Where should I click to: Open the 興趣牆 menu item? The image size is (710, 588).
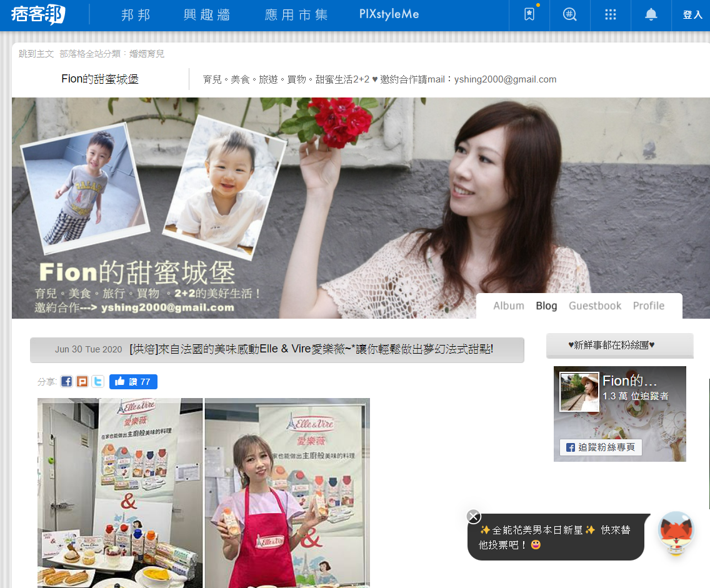[x=207, y=15]
